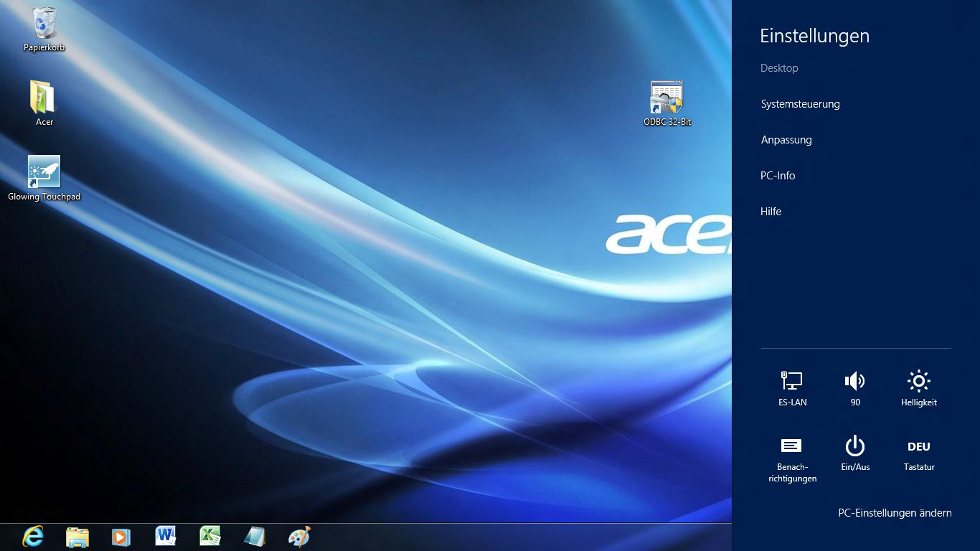
Task: Open the volume control showing 90
Action: pyautogui.click(x=855, y=389)
